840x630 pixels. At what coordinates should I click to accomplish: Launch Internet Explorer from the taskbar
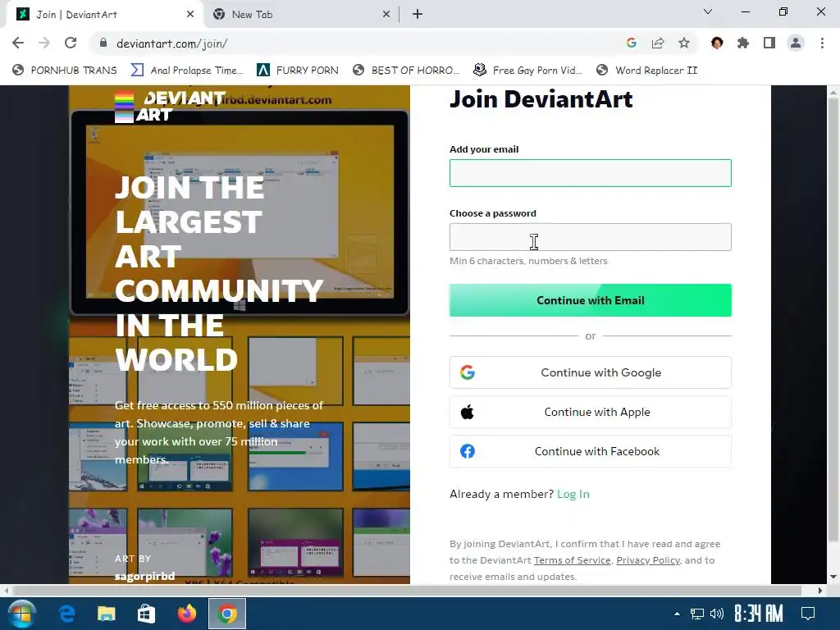click(x=66, y=614)
